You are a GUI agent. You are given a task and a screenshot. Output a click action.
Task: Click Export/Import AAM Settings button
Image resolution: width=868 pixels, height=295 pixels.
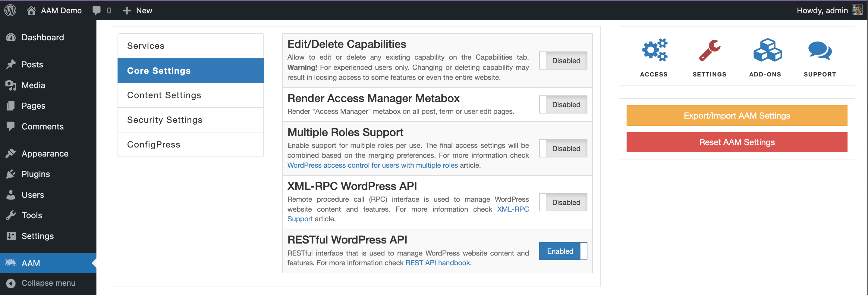737,116
